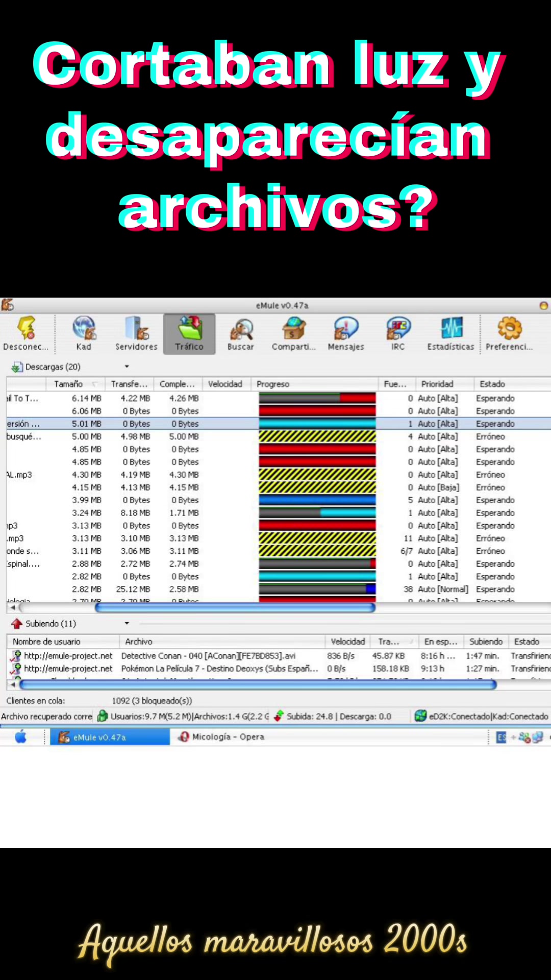The width and height of the screenshot is (551, 980).
Task: Click the network computers tray icon
Action: pos(537,737)
